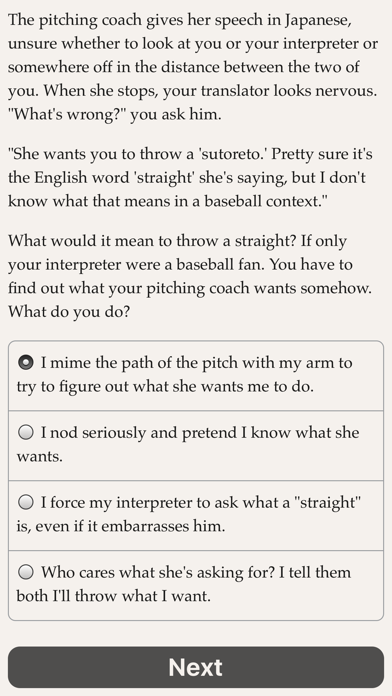Screen dimensions: 392x696
Task: Tap the "both I'll throw what I want" line
Action: [113, 596]
